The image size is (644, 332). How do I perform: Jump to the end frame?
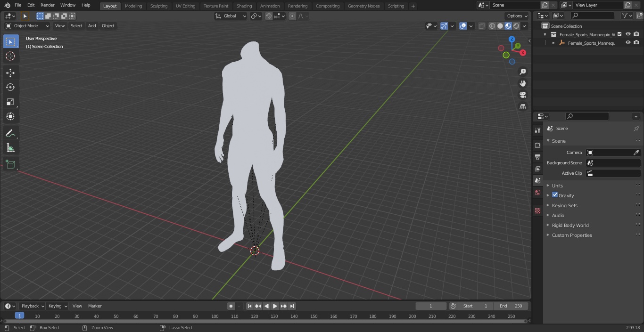(x=292, y=306)
